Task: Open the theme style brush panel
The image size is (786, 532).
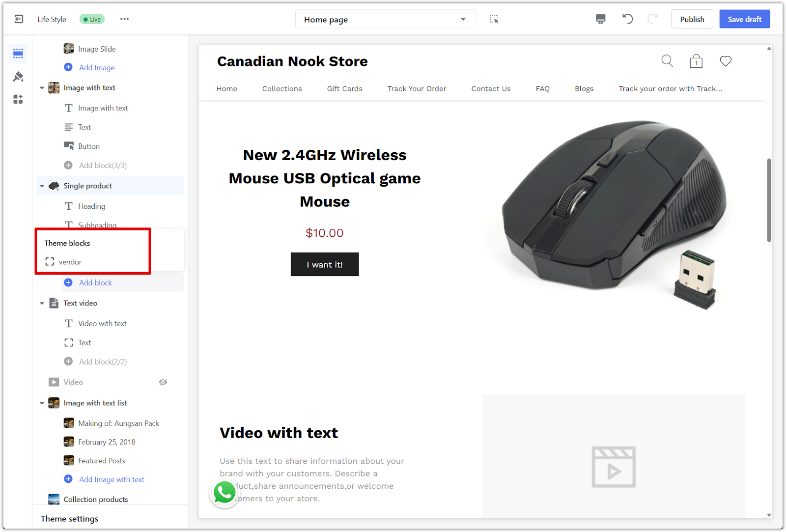Action: [18, 76]
